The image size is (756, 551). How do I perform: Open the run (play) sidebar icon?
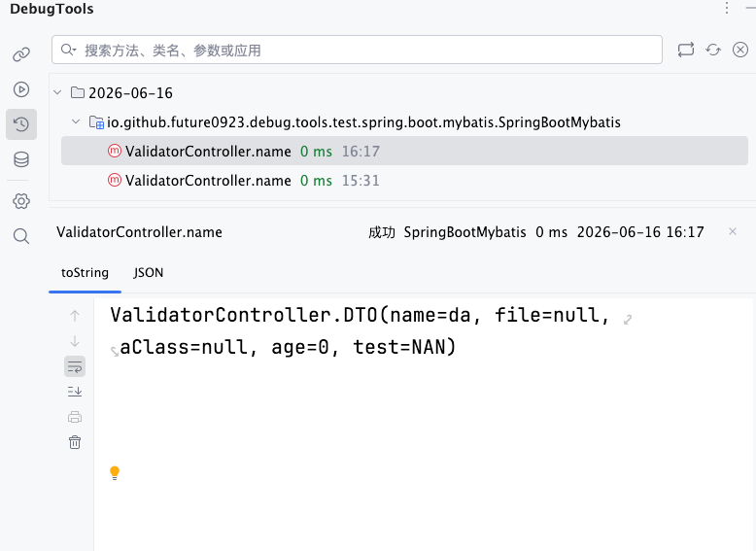[x=21, y=89]
